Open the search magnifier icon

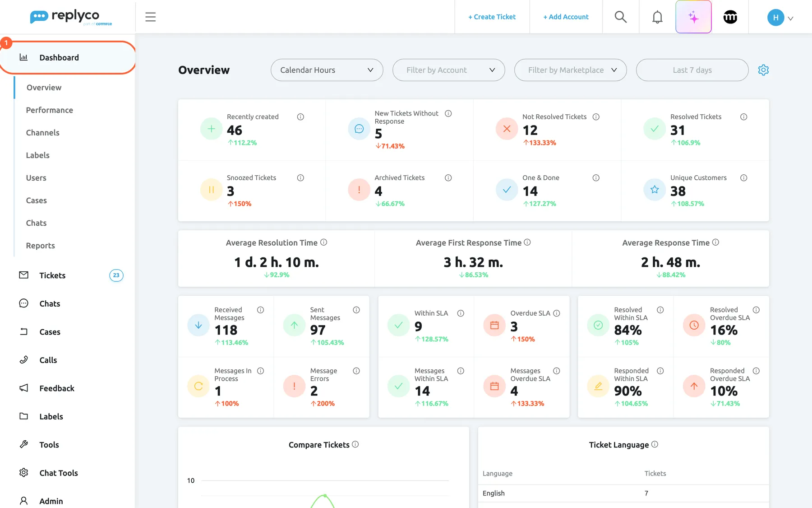[x=621, y=17]
